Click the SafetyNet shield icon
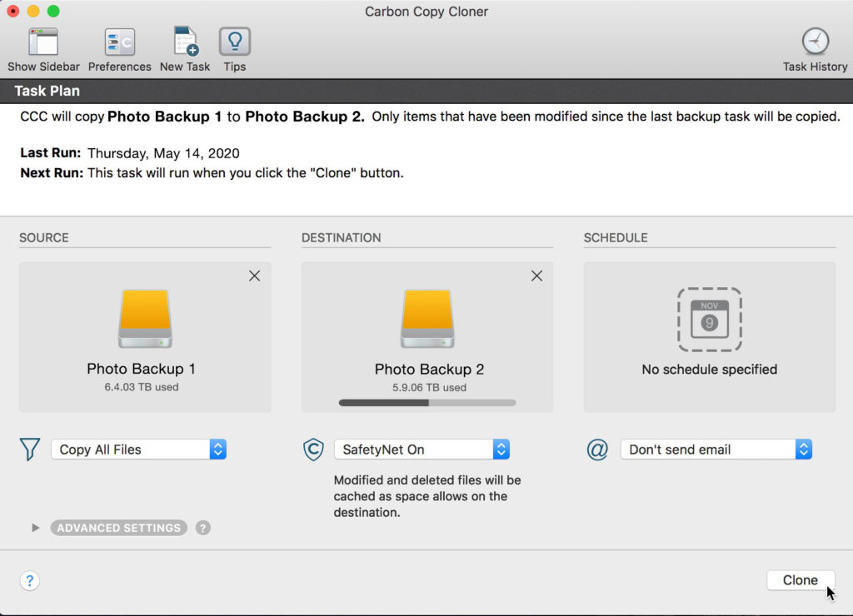853x616 pixels. pos(312,450)
